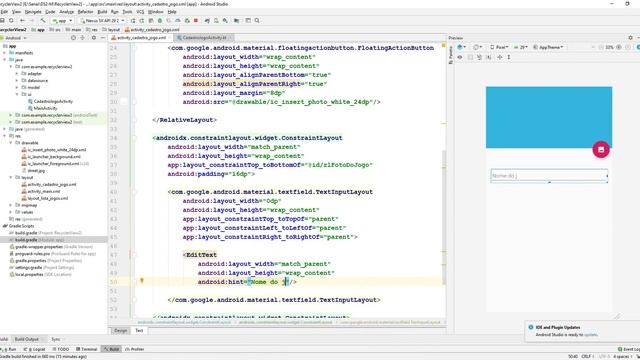Select ic_insert_photo_white_24dp.xml in drawable folder

point(57,150)
